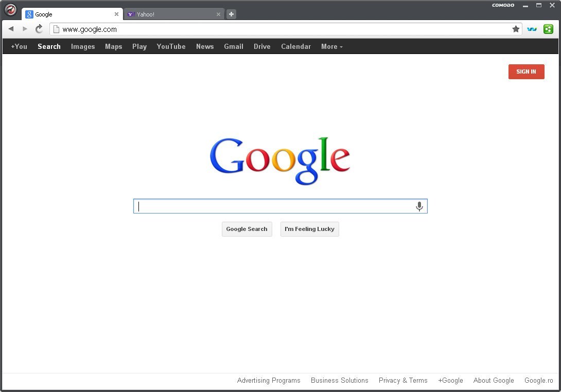Open a new tab with the plus button

point(231,14)
